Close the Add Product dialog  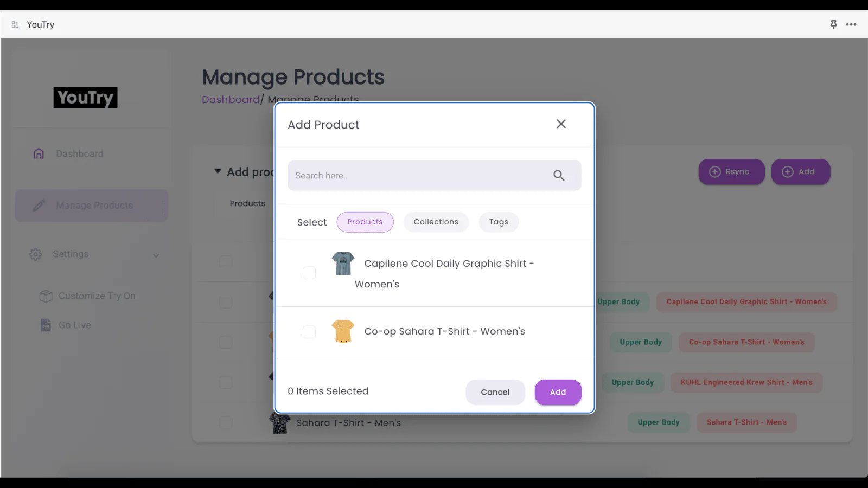point(561,124)
